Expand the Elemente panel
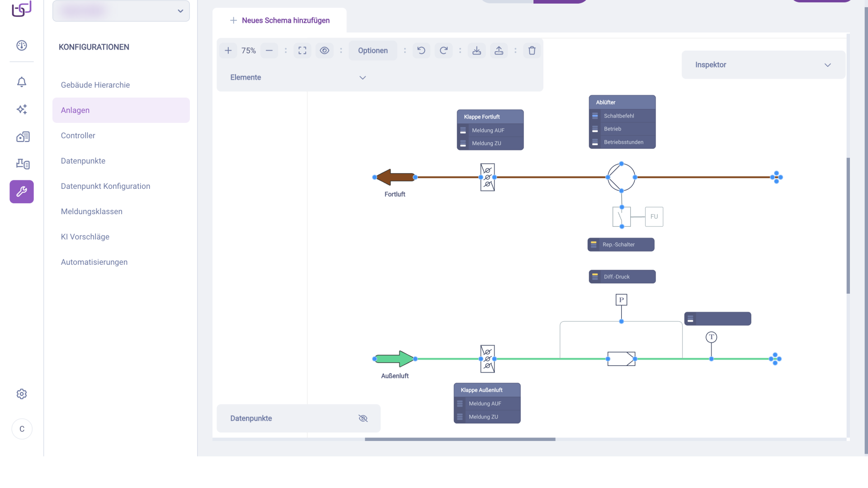Viewport: 868px width, 488px height. click(362, 78)
